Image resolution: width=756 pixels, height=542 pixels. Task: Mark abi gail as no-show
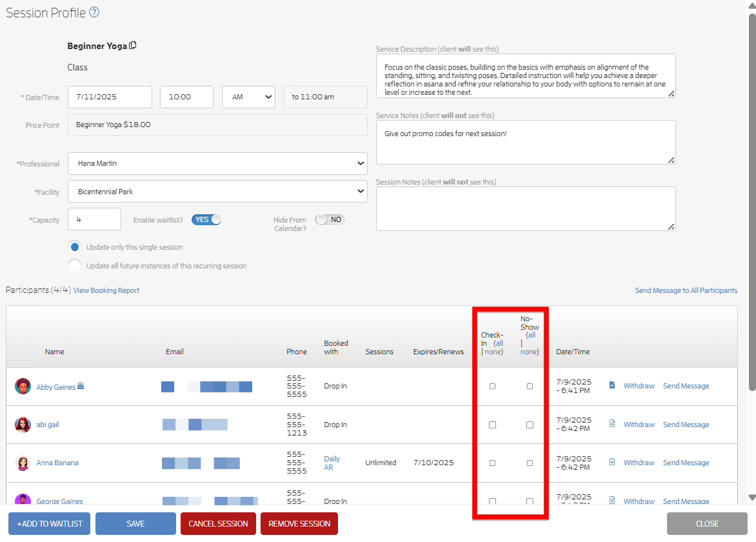tap(530, 425)
